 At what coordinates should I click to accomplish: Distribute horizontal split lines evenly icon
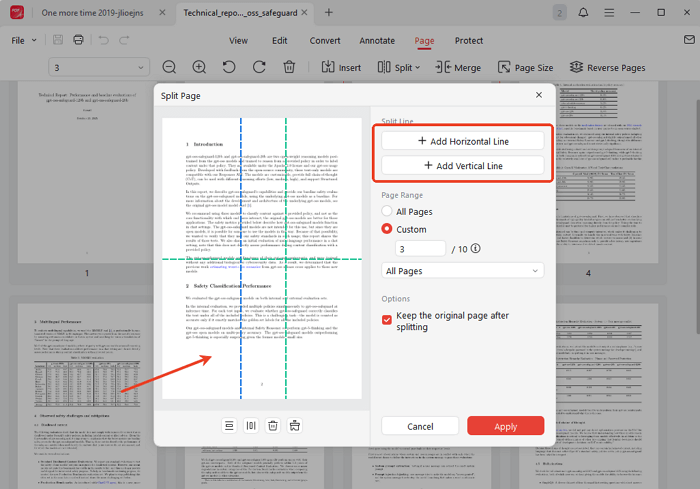pyautogui.click(x=229, y=426)
